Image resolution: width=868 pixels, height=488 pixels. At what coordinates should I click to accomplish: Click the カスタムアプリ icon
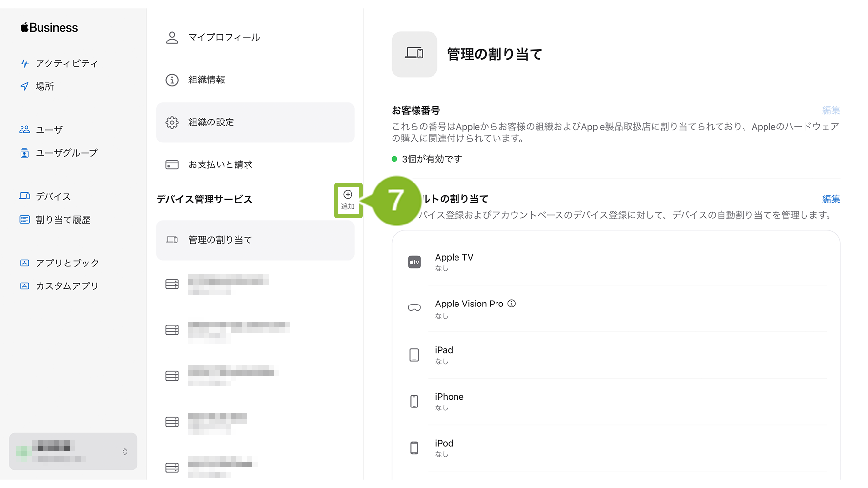pyautogui.click(x=24, y=286)
